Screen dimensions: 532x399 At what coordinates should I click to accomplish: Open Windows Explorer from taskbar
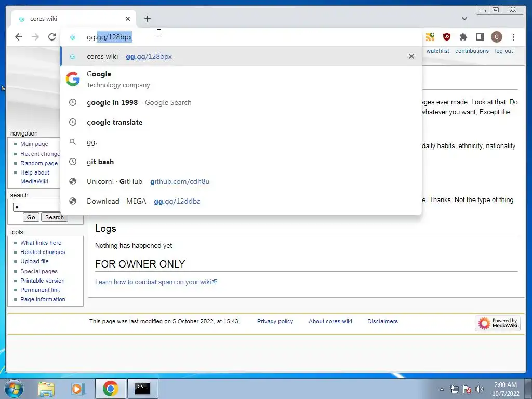click(x=46, y=389)
